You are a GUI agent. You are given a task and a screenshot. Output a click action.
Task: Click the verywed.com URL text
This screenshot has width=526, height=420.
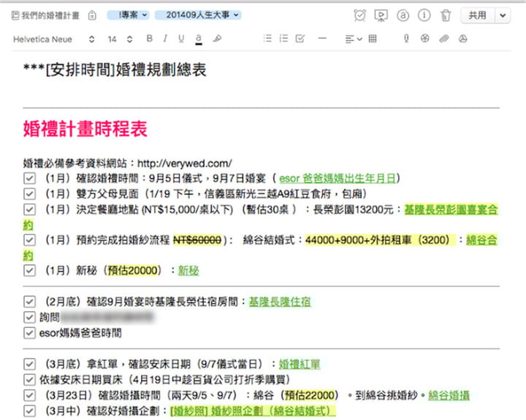pyautogui.click(x=185, y=164)
